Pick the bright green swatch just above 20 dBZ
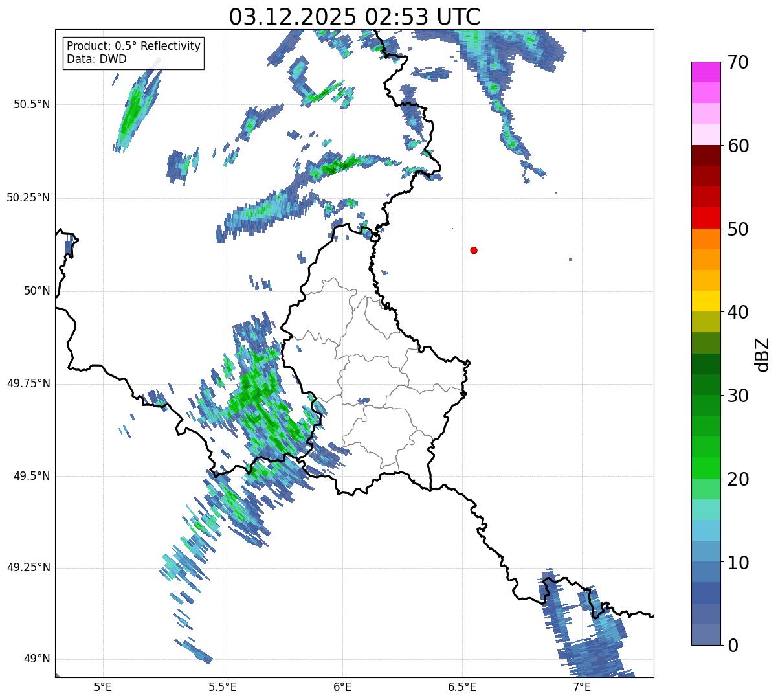The image size is (778, 700). coord(706,468)
